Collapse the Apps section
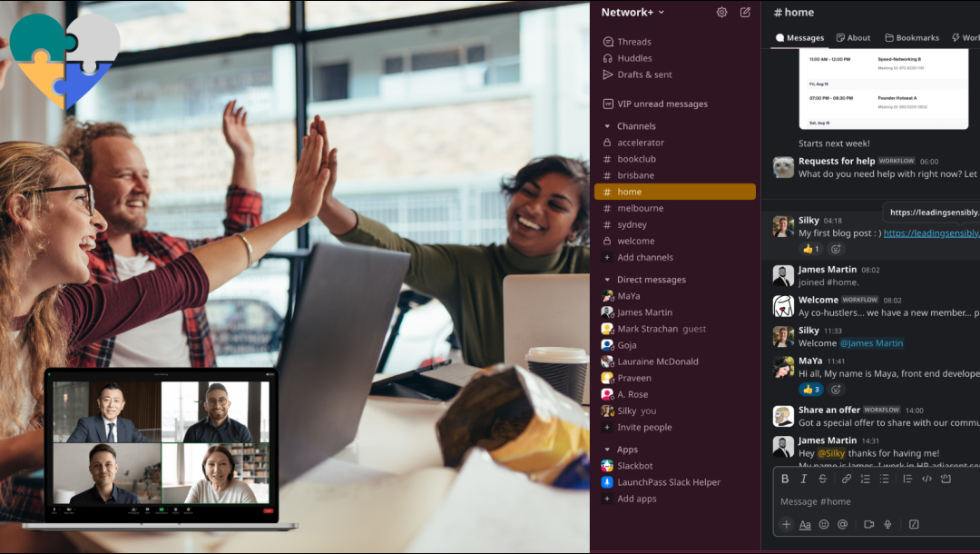Image resolution: width=980 pixels, height=554 pixels. [607, 450]
